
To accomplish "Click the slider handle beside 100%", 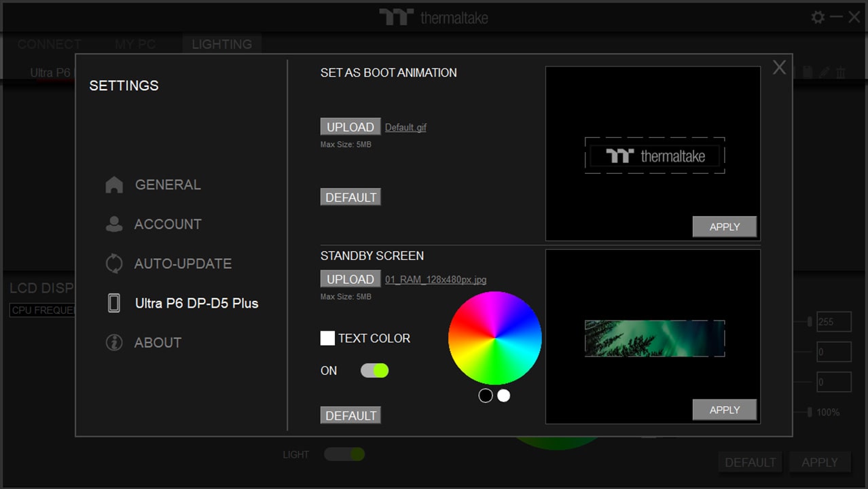I will click(x=809, y=412).
